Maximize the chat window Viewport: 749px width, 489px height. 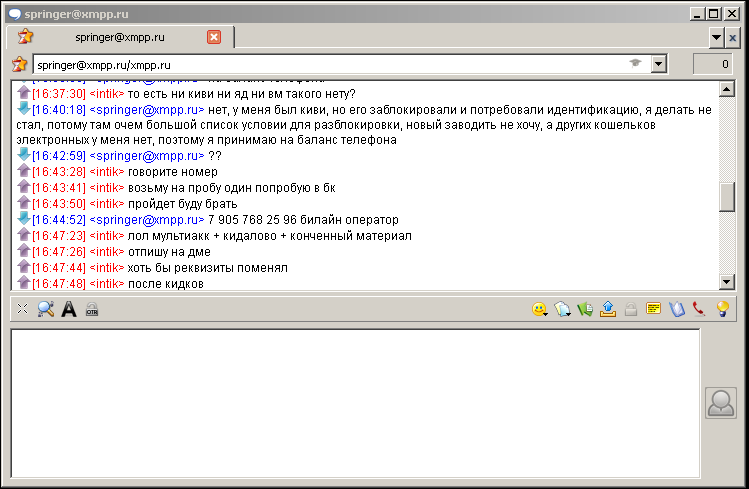pyautogui.click(x=714, y=14)
